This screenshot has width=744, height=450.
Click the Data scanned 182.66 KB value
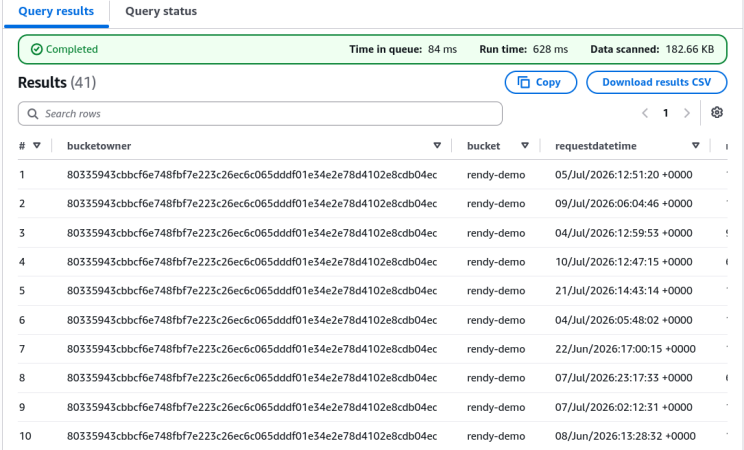(x=689, y=49)
